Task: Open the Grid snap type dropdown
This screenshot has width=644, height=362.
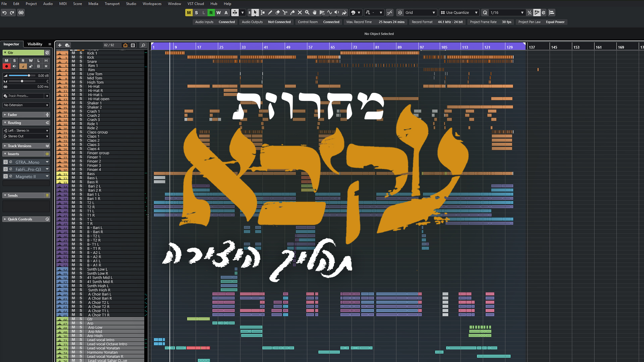Action: 434,12
